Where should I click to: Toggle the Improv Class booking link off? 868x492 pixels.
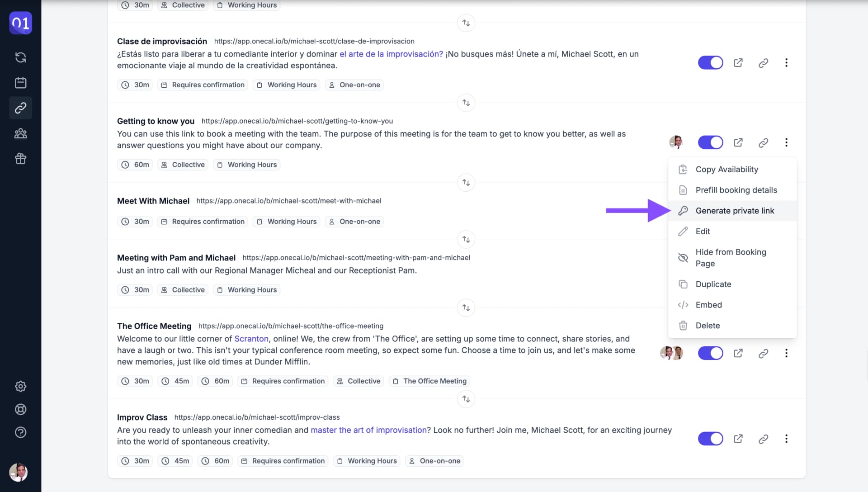pos(710,439)
